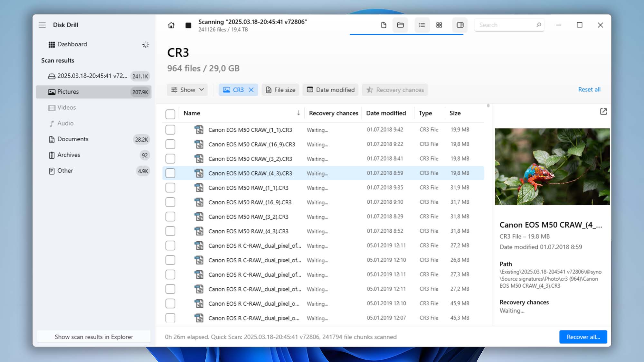Switch to file view icon in toolbar
Image resolution: width=644 pixels, height=362 pixels.
point(384,25)
